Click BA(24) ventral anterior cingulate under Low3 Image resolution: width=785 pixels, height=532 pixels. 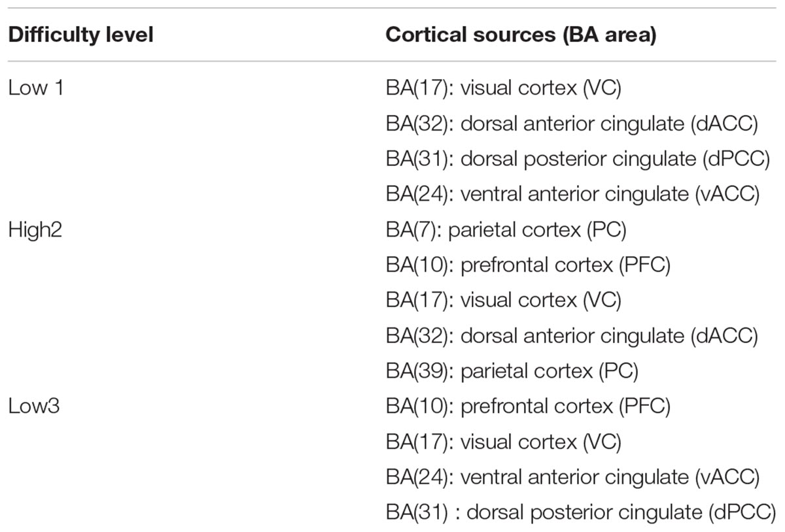tap(572, 477)
